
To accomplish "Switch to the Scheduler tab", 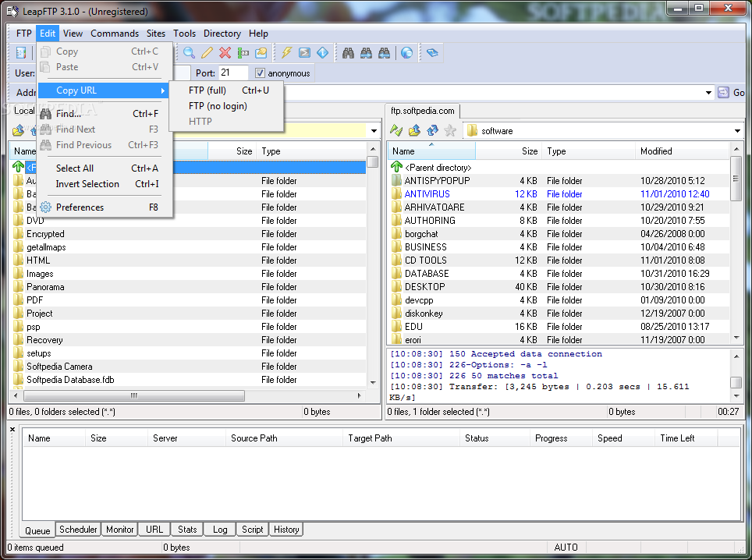I will coord(78,530).
